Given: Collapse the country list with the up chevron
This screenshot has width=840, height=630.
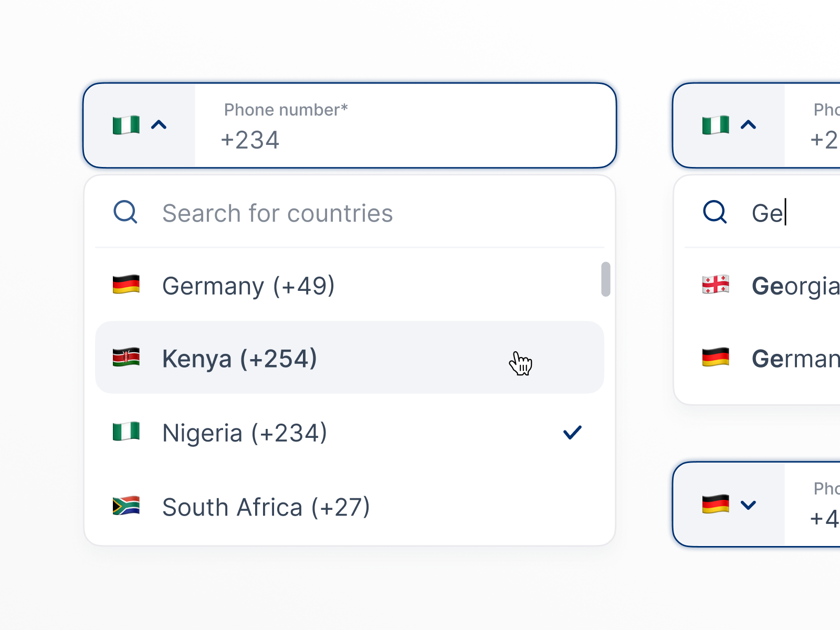Looking at the screenshot, I should pyautogui.click(x=159, y=125).
